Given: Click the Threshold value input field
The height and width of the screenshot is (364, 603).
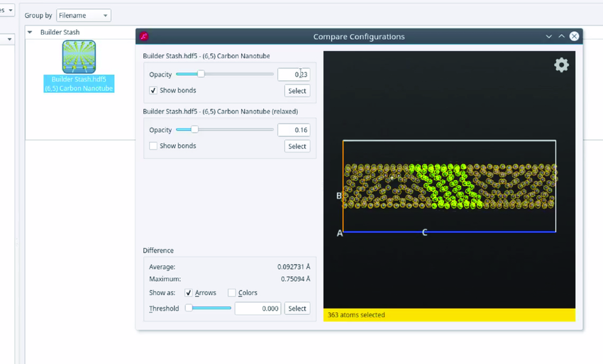Looking at the screenshot, I should (258, 309).
